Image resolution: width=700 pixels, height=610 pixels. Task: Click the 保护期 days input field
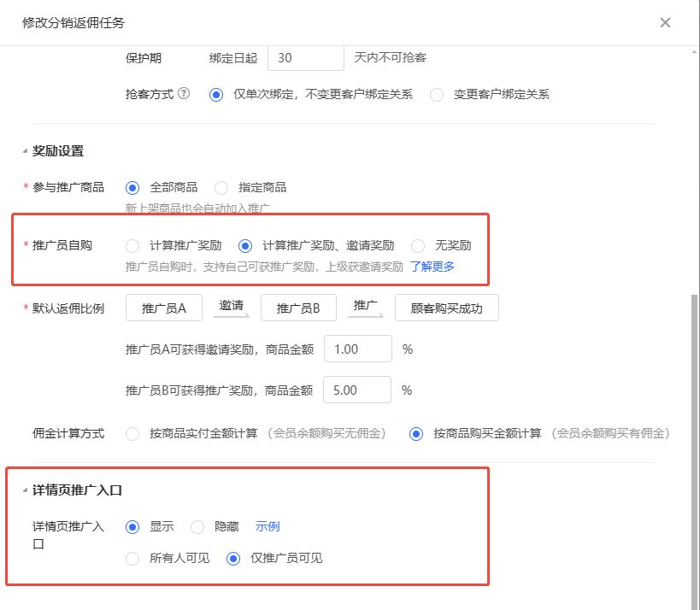pyautogui.click(x=305, y=58)
